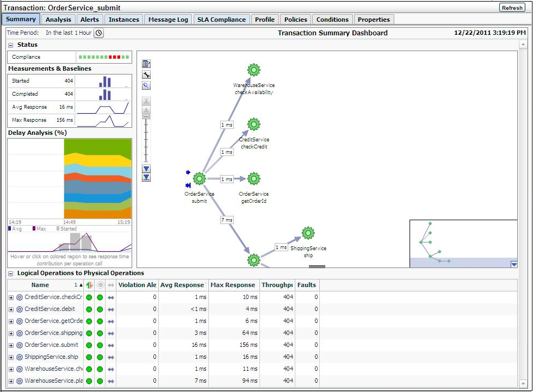
Task: Click the graph zoom slider handle
Action: 146,117
